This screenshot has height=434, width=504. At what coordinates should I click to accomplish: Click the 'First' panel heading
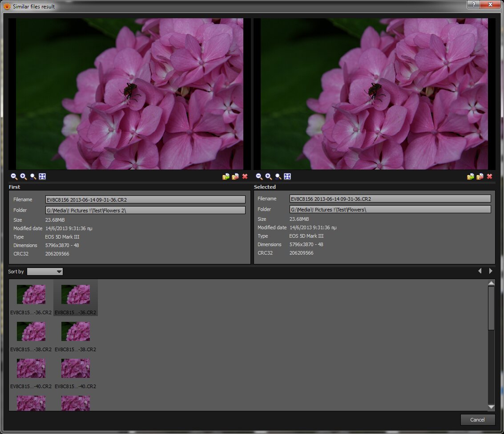click(14, 187)
